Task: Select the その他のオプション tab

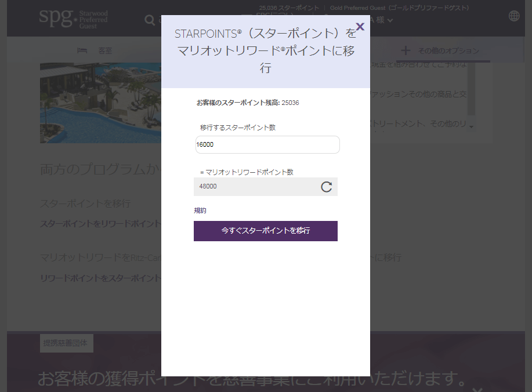Action: pos(448,50)
